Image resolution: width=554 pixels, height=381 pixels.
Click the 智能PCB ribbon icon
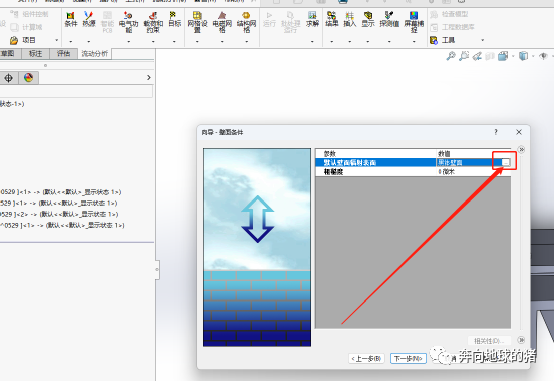coord(107,22)
